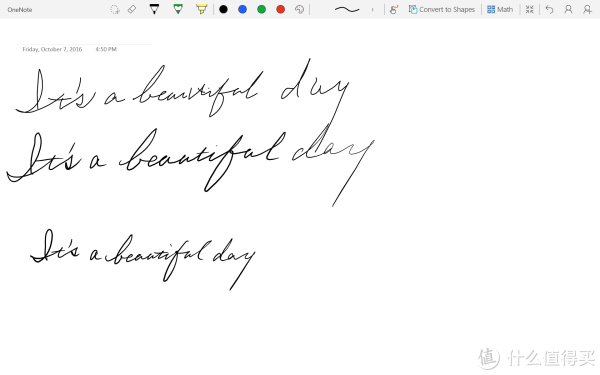Open the stroke thickness preview
600x375 pixels.
[347, 10]
